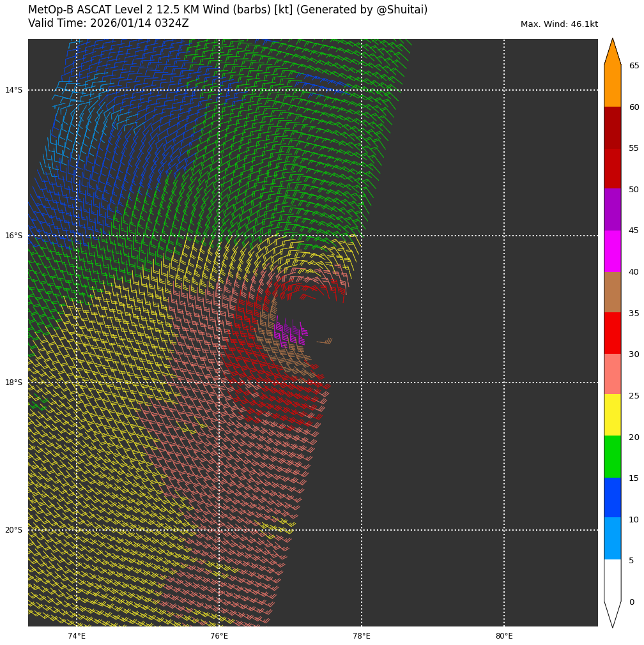Select the purple 45-50 kt colorbar segment
The width and height of the screenshot is (644, 645).
(612, 209)
